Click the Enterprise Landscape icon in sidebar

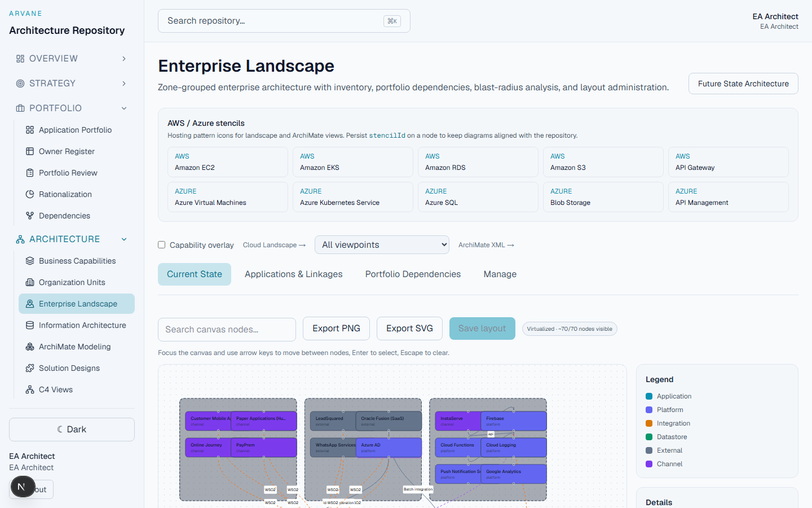(30, 304)
